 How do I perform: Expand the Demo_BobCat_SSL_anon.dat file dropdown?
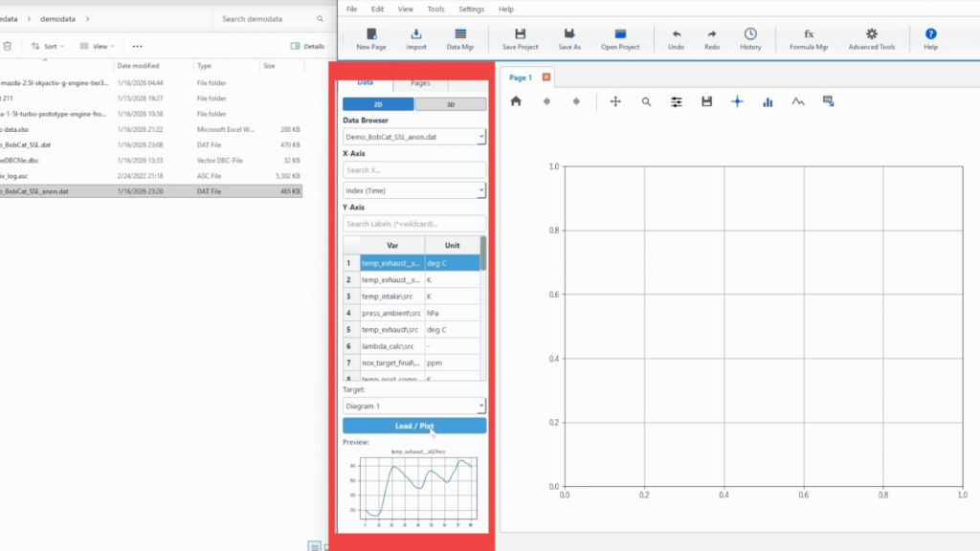[480, 137]
